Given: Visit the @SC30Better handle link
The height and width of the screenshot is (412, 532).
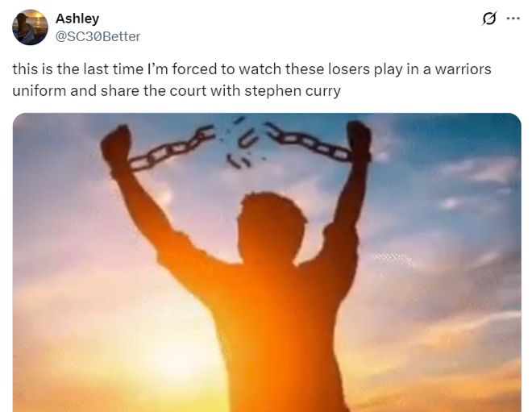Looking at the screenshot, I should 98,36.
